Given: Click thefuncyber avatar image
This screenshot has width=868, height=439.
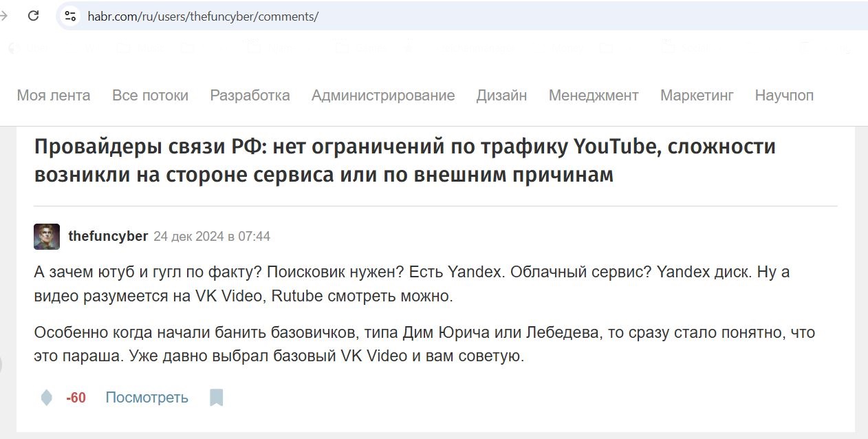Looking at the screenshot, I should [47, 237].
